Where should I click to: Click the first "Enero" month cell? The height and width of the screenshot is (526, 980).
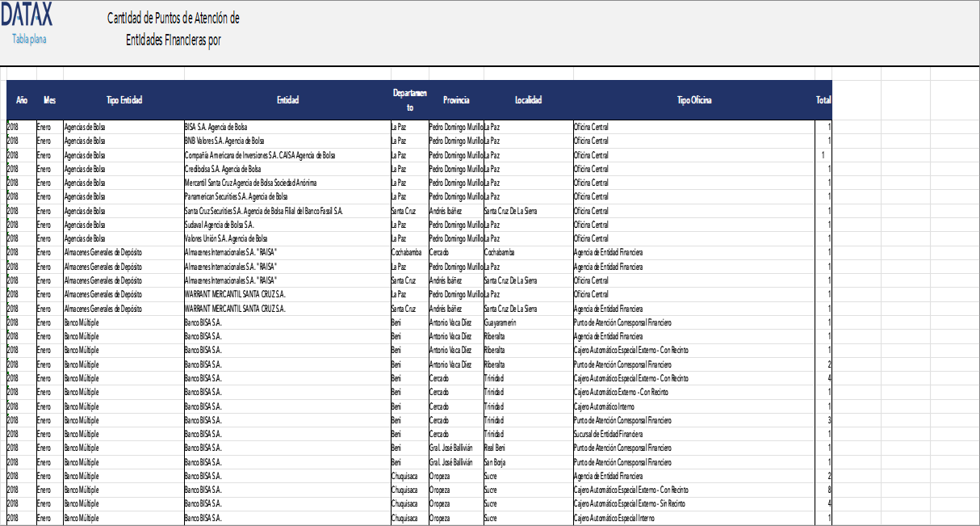pyautogui.click(x=46, y=127)
